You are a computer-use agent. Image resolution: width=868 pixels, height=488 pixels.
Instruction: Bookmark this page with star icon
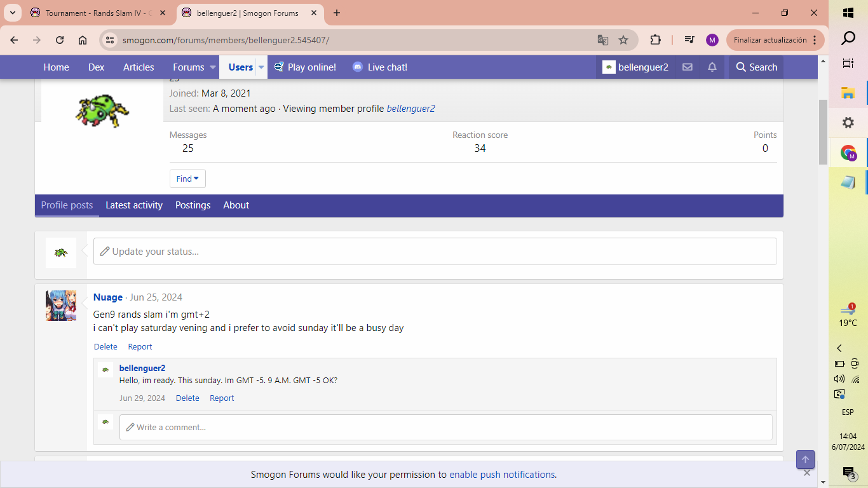point(623,40)
